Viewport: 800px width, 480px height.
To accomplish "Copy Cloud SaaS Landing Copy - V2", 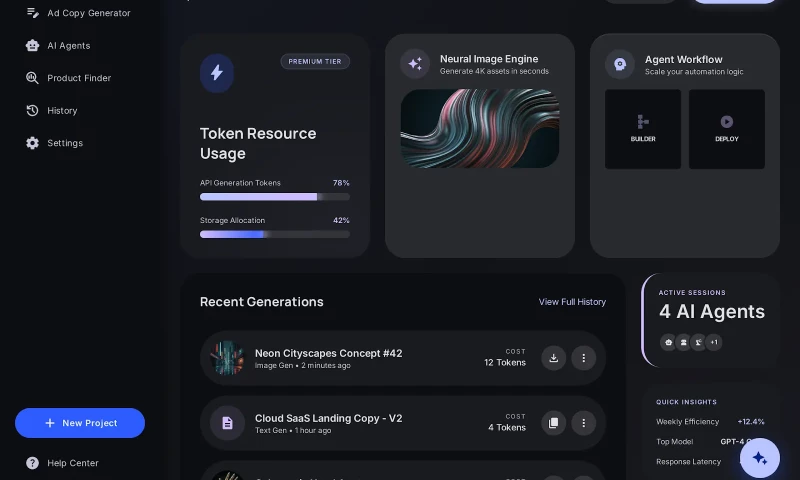I will click(554, 423).
